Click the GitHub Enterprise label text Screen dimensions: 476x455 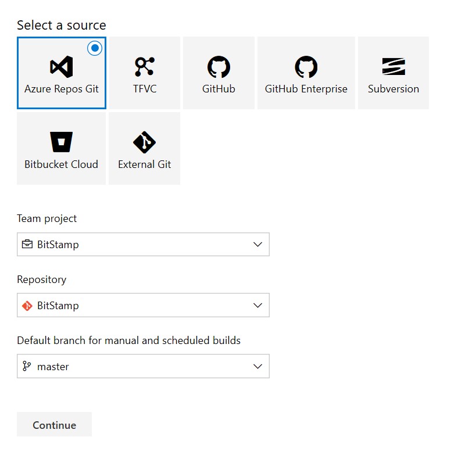(x=306, y=89)
